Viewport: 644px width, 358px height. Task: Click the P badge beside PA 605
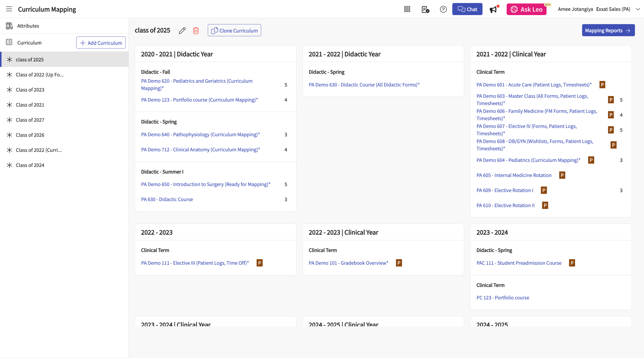coord(562,175)
